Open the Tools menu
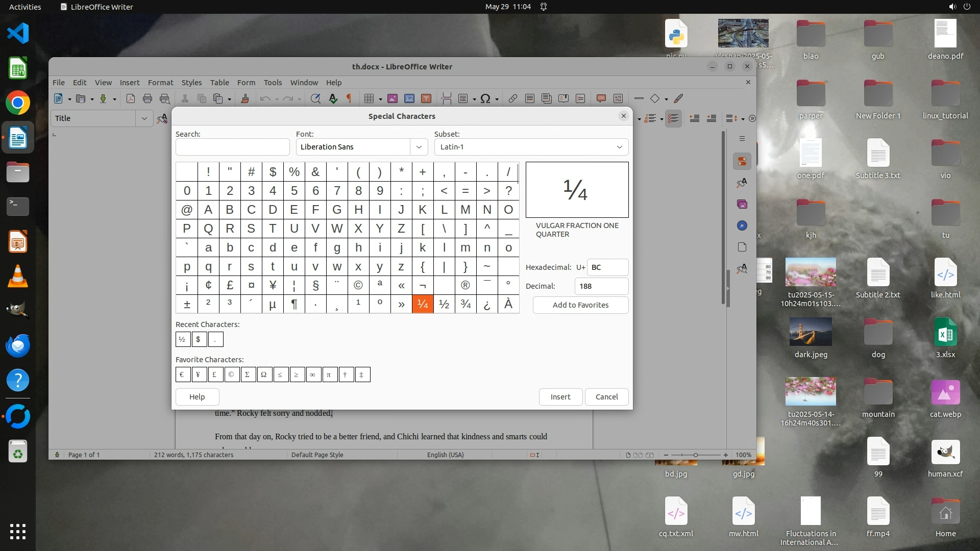 273,83
